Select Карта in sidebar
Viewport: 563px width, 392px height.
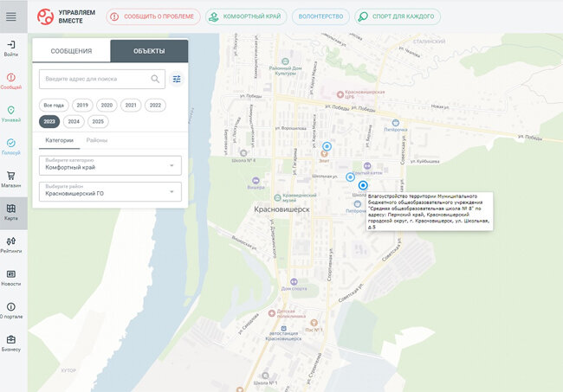pos(11,213)
